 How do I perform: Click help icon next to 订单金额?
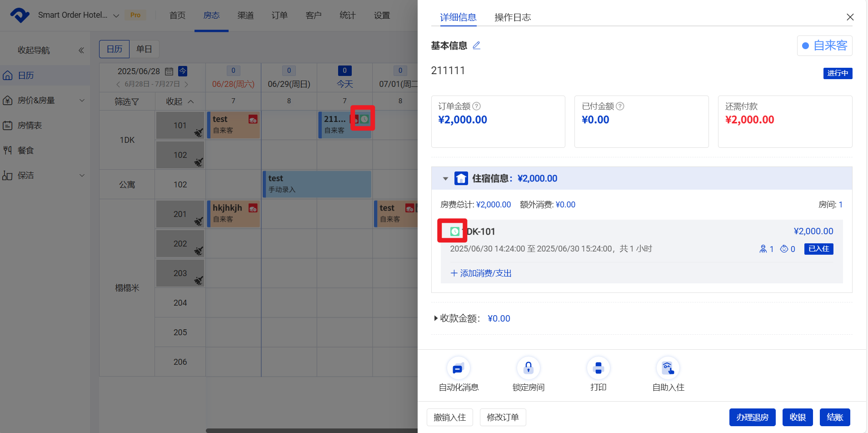pos(476,106)
